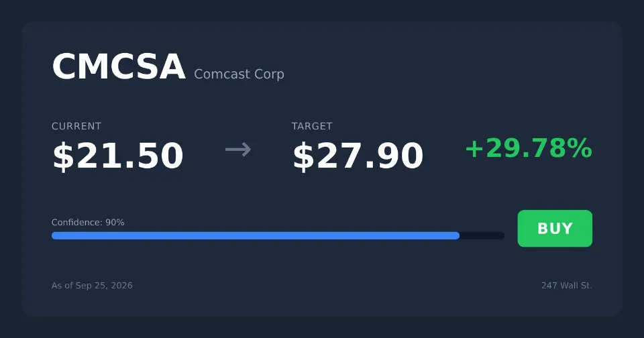Click the dollar sign of target price
This screenshot has width=644, height=338.
303,156
